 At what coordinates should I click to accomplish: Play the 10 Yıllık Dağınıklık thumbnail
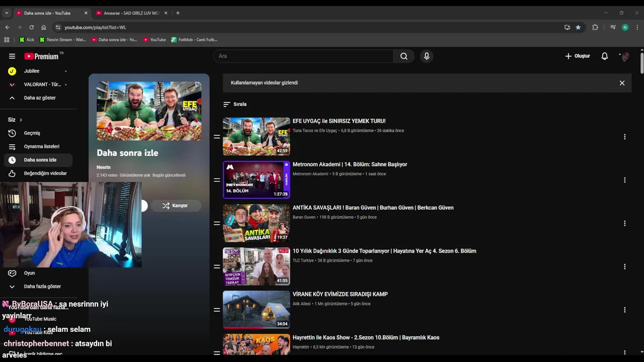257,266
